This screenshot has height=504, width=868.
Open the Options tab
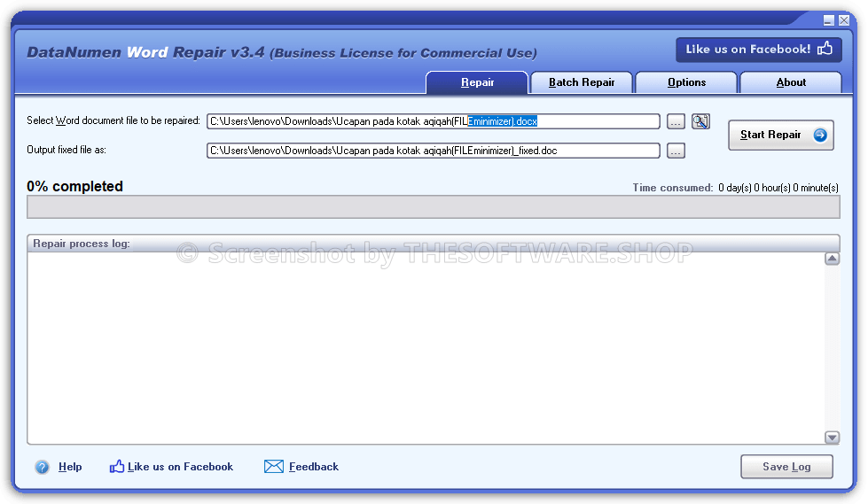(686, 82)
